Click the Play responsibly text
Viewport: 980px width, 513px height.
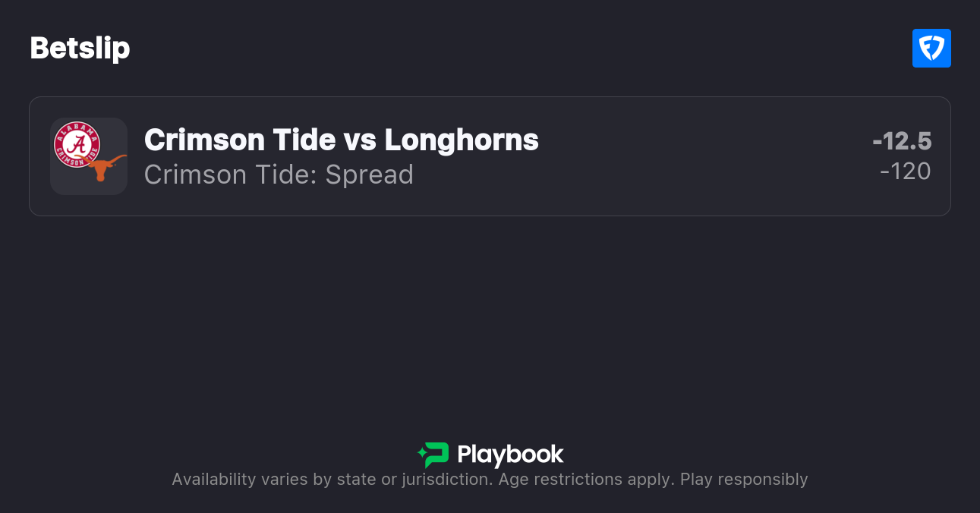744,480
